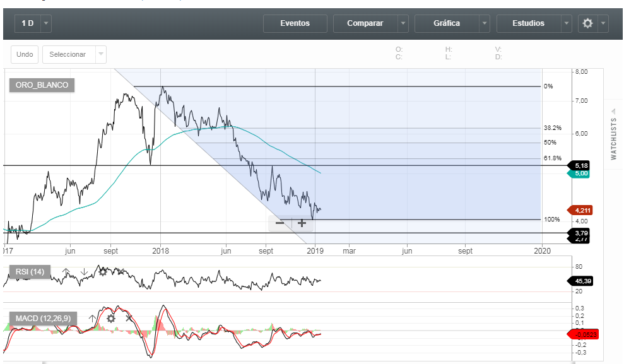
Task: Select the ORO_BLANCO series label
Action: tap(42, 85)
